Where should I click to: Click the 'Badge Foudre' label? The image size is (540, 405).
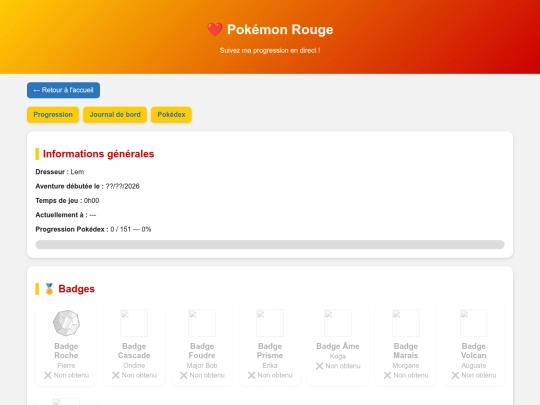click(x=202, y=351)
